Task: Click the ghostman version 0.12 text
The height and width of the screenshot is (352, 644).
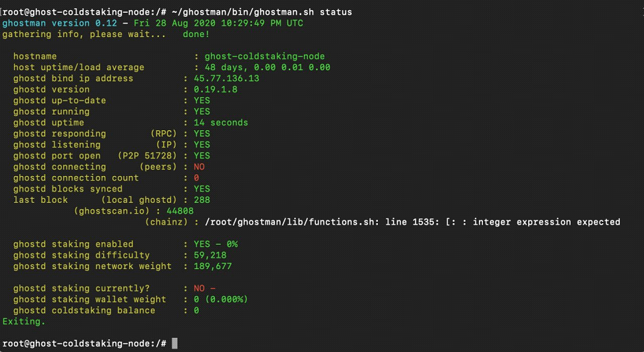Action: pyautogui.click(x=59, y=23)
